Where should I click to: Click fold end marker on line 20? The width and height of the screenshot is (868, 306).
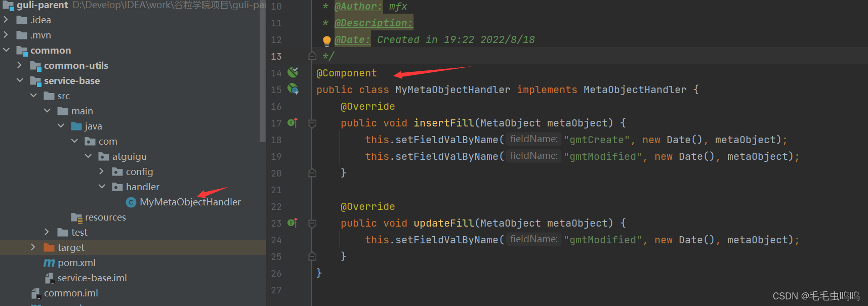(x=312, y=173)
